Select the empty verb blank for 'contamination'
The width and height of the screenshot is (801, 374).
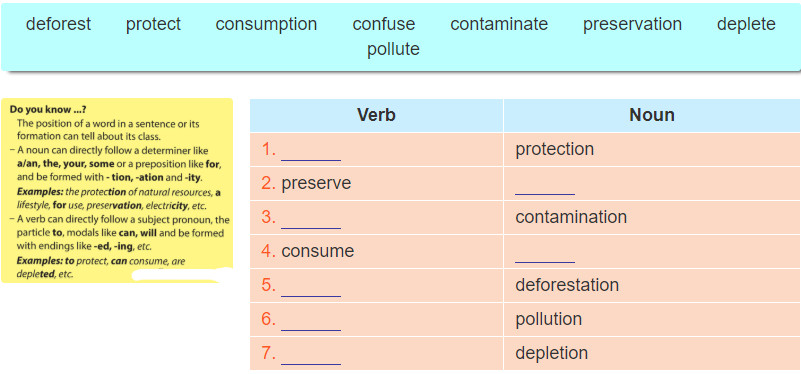[311, 219]
